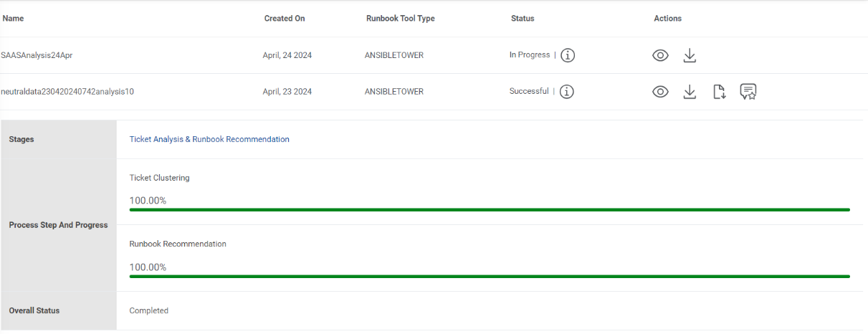The width and height of the screenshot is (868, 334).
Task: Open Ticket Analysis & Runbook Recommendation stage link
Action: tap(209, 139)
